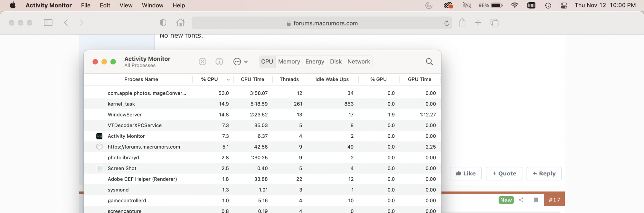Select the com.apple.photos.ImageConver... process
The width and height of the screenshot is (644, 213).
pos(262,93)
